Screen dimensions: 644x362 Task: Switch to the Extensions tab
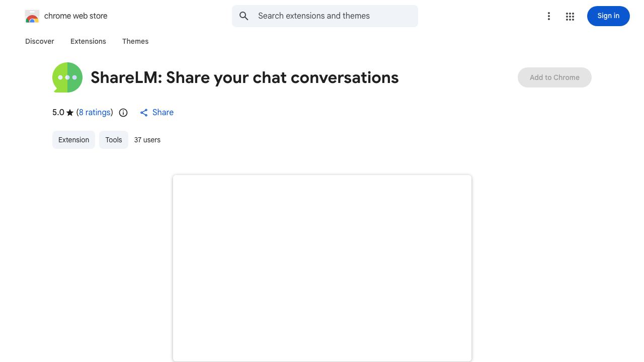click(x=88, y=41)
